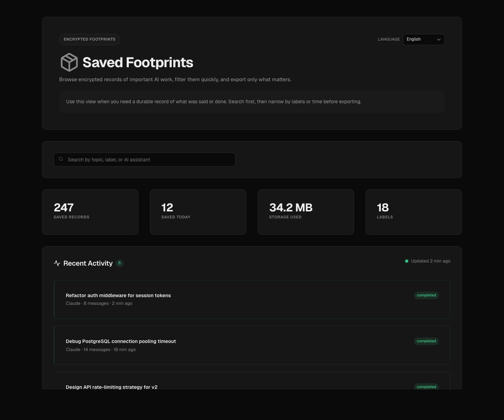Click the completed badge on Design API rate-limiting

[x=426, y=387]
